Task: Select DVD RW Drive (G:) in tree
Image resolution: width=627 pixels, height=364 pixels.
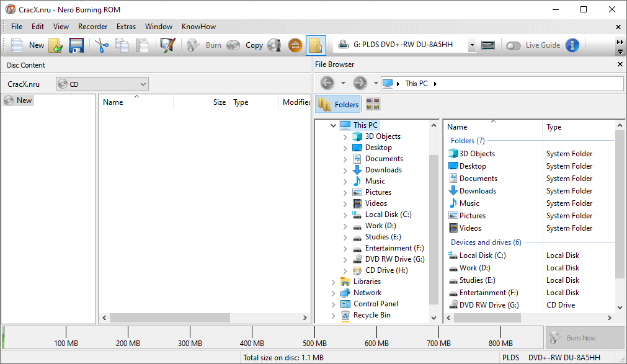Action: pos(394,259)
